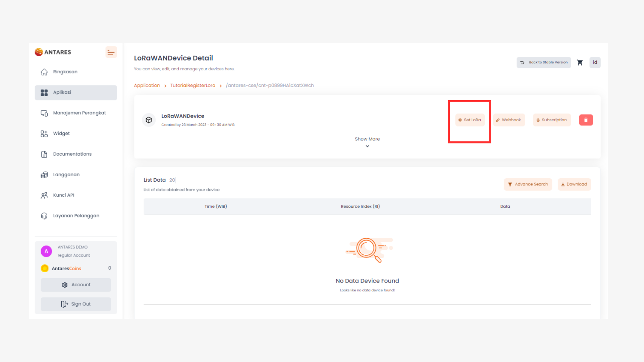This screenshot has width=644, height=362.
Task: Click the id language toggle
Action: coord(595,62)
